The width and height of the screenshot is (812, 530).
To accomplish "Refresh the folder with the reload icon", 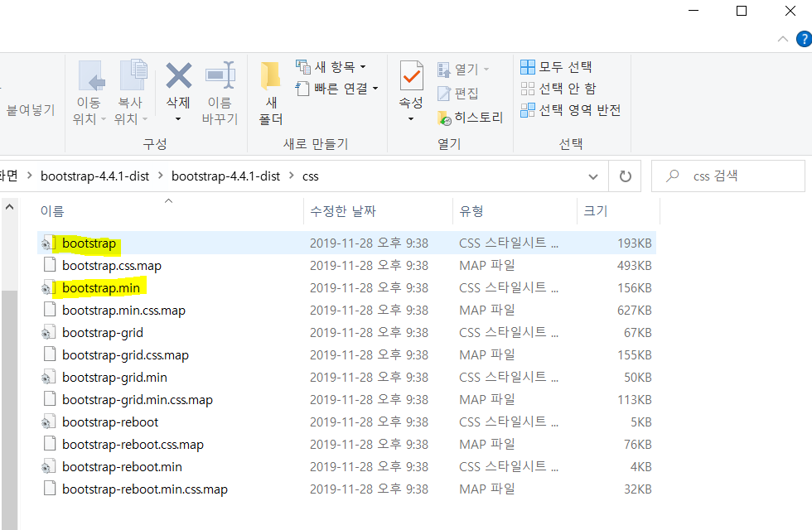I will coord(625,176).
